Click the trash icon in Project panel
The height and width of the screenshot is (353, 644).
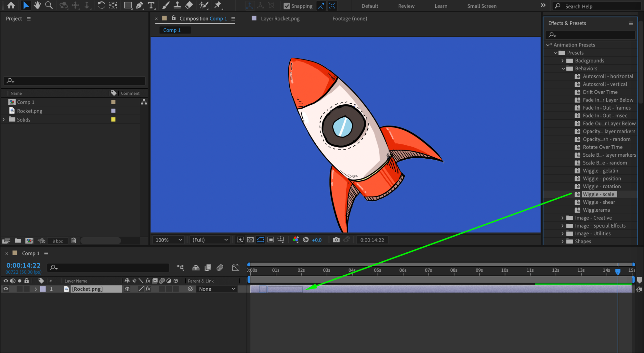(73, 241)
